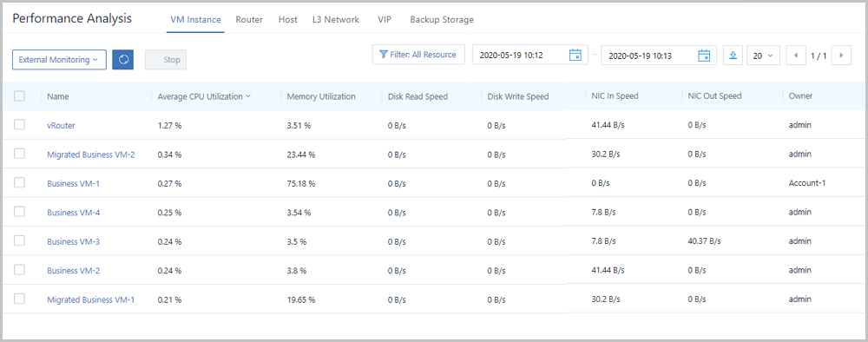Open the page size 20 dropdown
This screenshot has width=868, height=342.
click(763, 56)
